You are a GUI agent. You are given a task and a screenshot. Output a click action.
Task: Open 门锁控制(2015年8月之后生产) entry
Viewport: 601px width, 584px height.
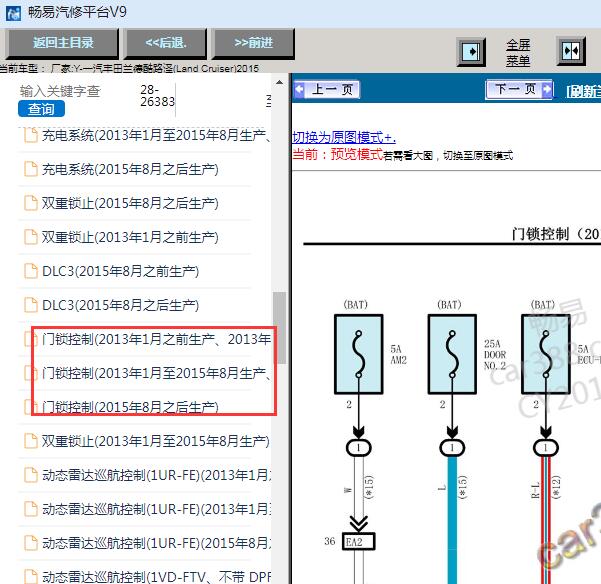pos(130,407)
